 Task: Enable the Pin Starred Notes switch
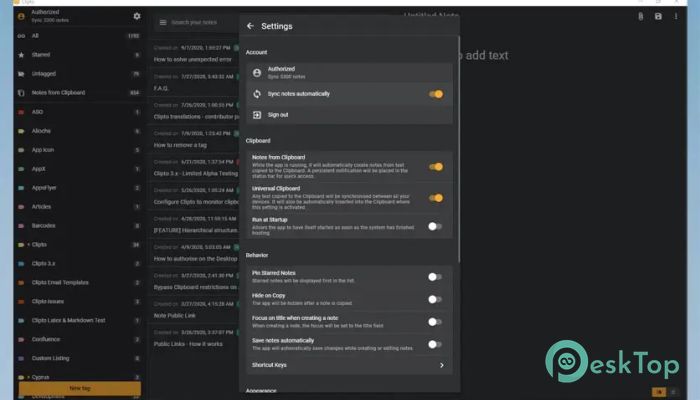pyautogui.click(x=435, y=277)
